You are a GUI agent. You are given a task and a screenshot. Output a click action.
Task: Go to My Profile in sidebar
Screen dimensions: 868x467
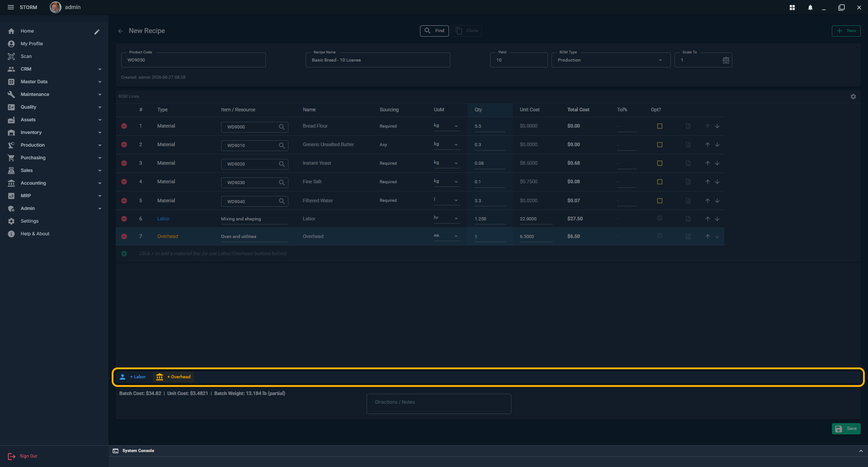[54, 44]
